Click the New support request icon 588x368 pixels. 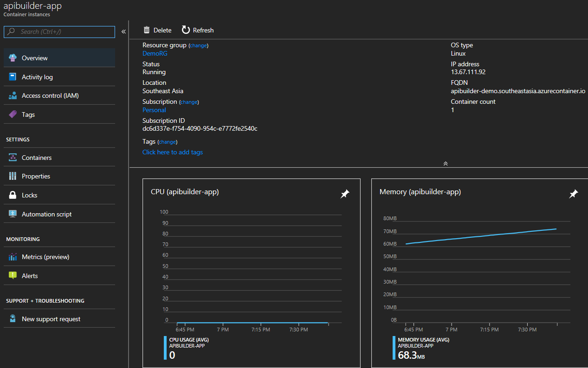13,319
